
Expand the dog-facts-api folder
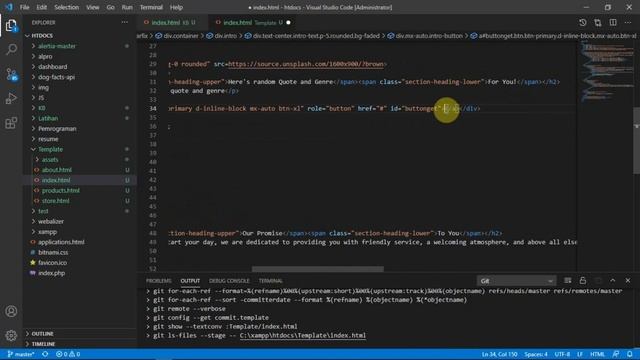[x=80, y=77]
